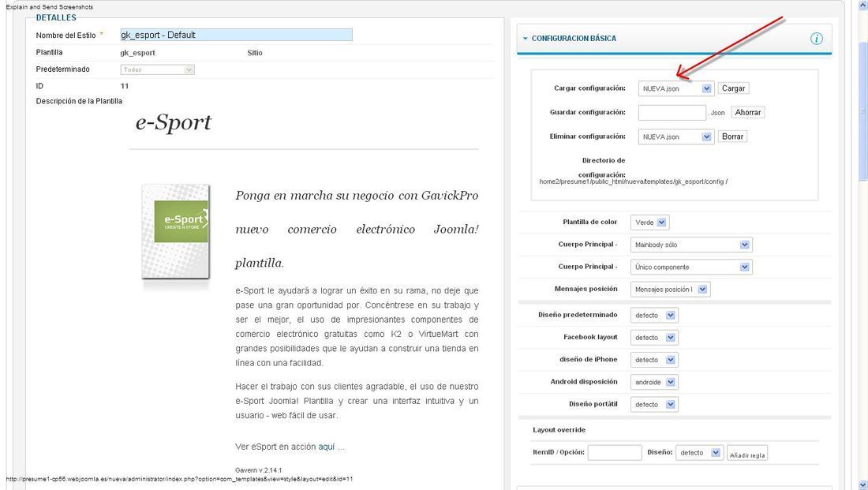Open the Único componente dropdown
The height and width of the screenshot is (490, 868).
pos(691,267)
